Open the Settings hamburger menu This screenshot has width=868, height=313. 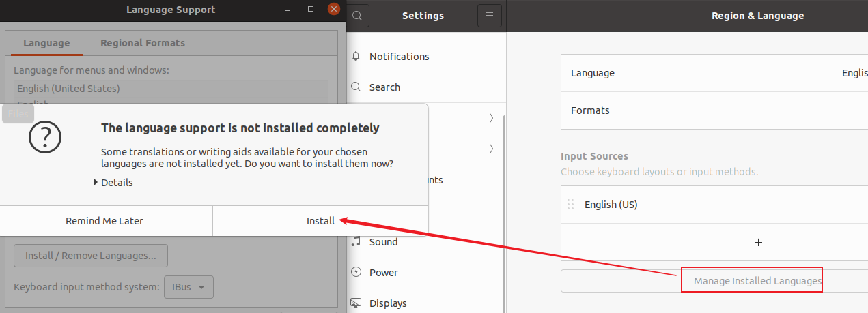pyautogui.click(x=489, y=16)
